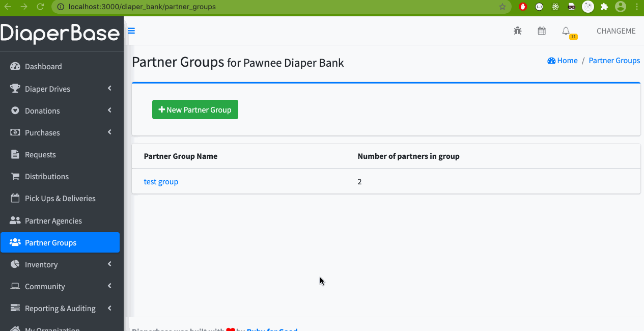
Task: Open the bug report icon
Action: tap(518, 31)
